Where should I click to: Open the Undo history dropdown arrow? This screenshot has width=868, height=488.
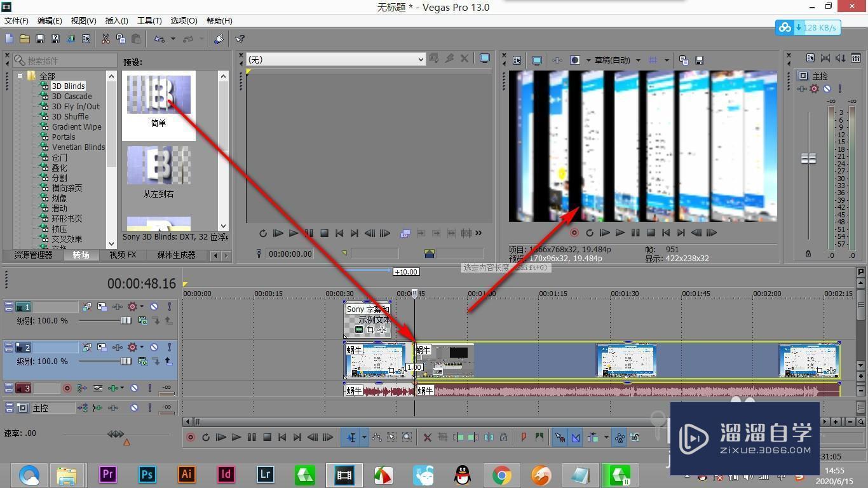click(x=173, y=39)
